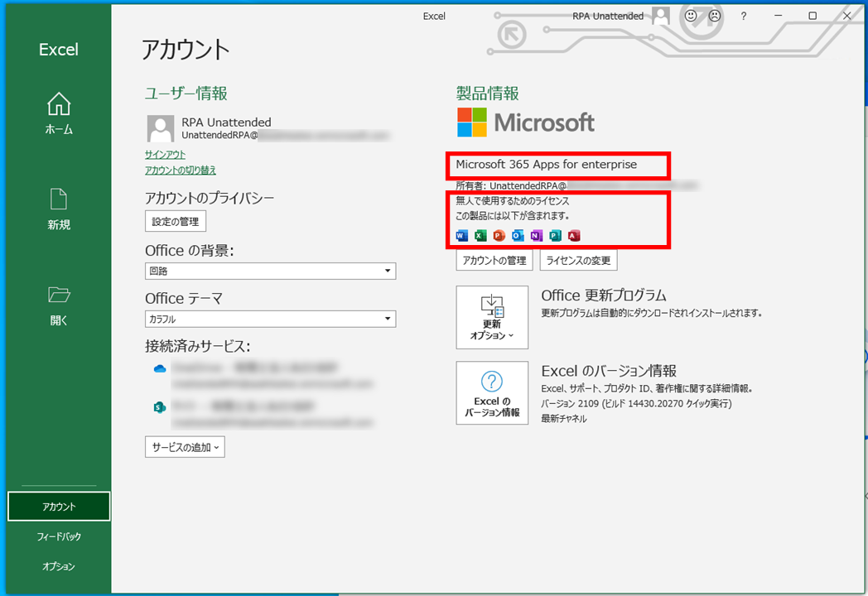Open the help question mark icon
This screenshot has width=868, height=596.
click(x=744, y=16)
